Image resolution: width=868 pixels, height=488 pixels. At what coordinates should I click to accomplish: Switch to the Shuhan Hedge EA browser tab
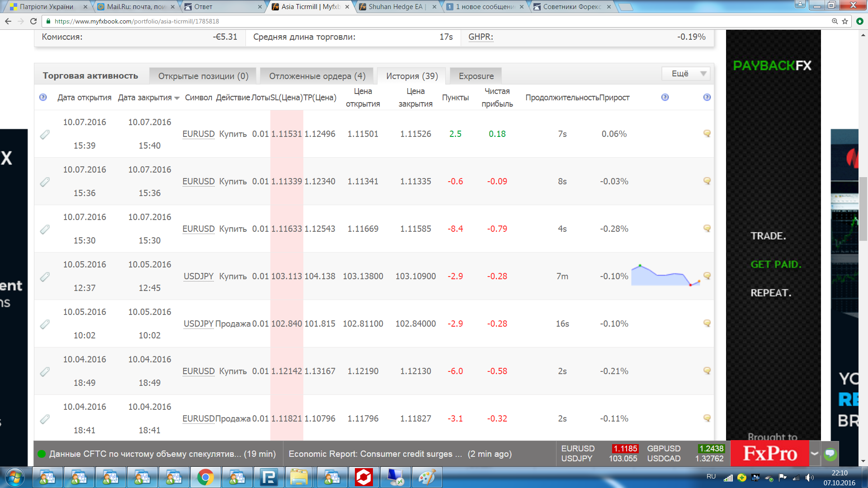pos(396,7)
